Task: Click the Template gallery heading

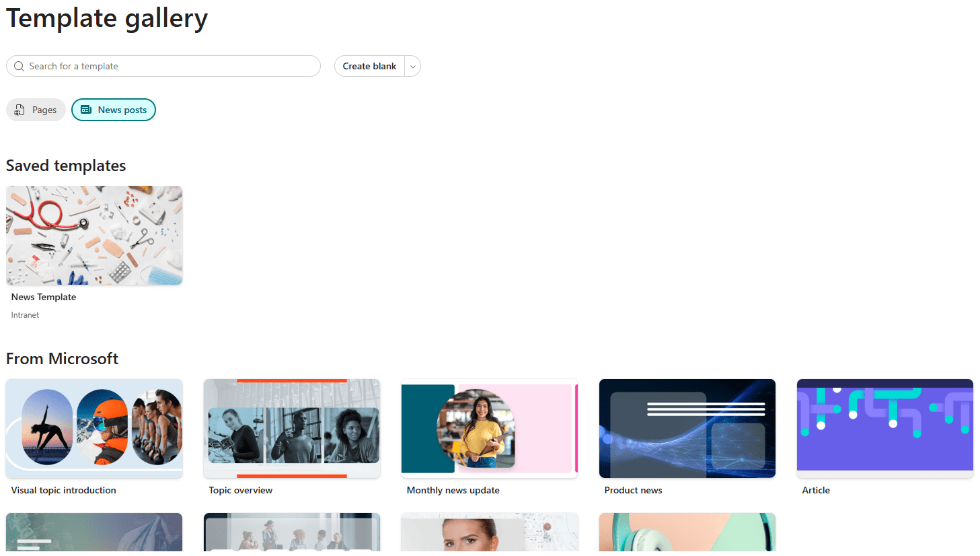Action: 107,18
